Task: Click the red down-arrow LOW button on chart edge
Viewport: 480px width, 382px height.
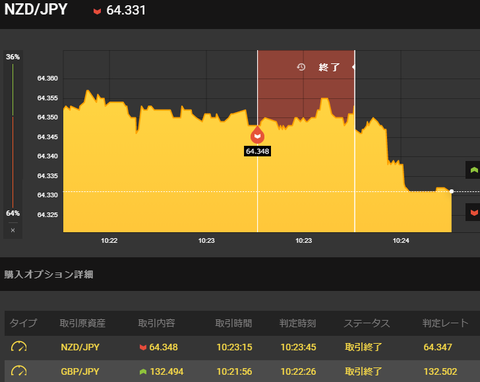Action: click(x=473, y=212)
